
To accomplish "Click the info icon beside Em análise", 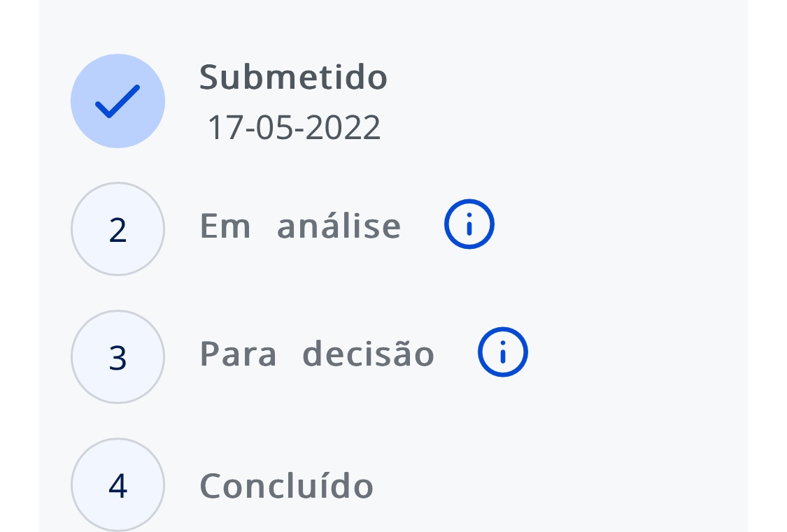I will tap(469, 224).
